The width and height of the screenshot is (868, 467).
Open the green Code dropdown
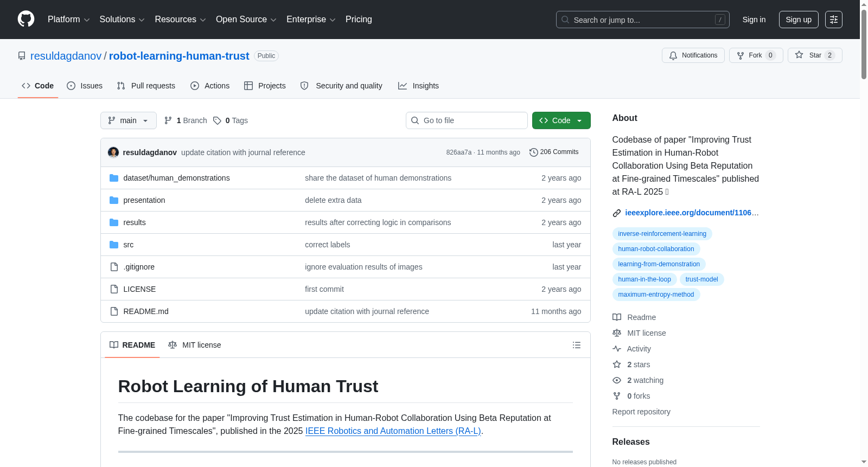pos(561,120)
